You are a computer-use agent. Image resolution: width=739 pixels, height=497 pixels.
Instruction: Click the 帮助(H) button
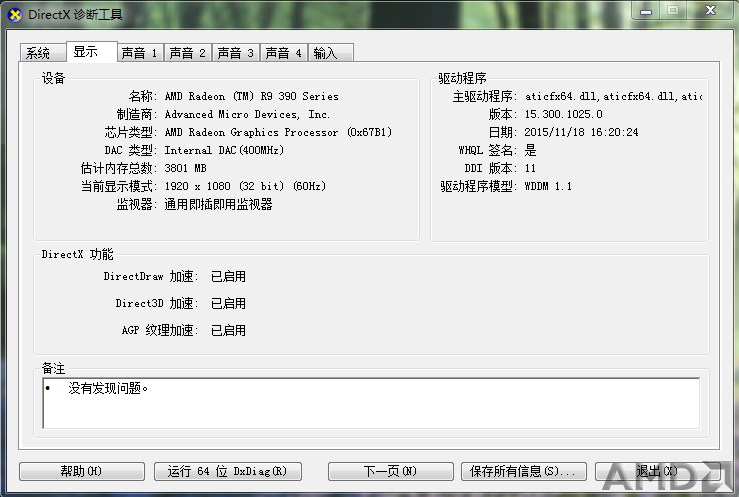coord(82,471)
